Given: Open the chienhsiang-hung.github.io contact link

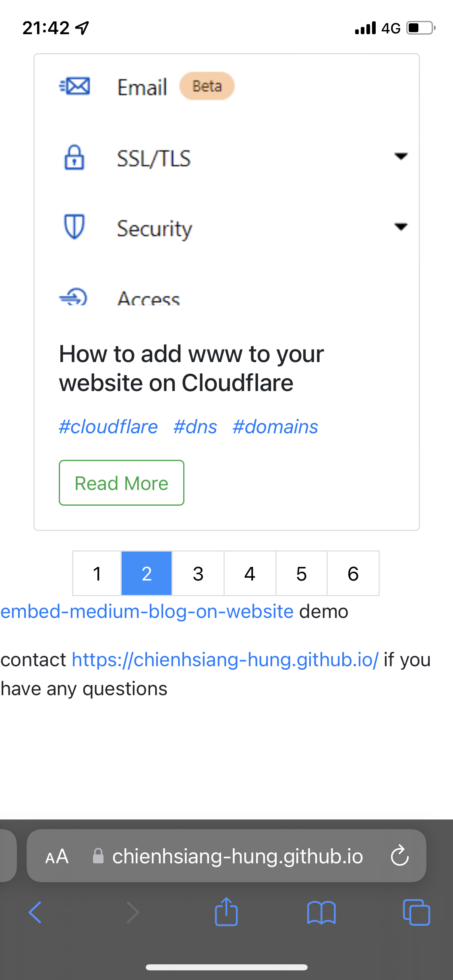Looking at the screenshot, I should pyautogui.click(x=225, y=659).
